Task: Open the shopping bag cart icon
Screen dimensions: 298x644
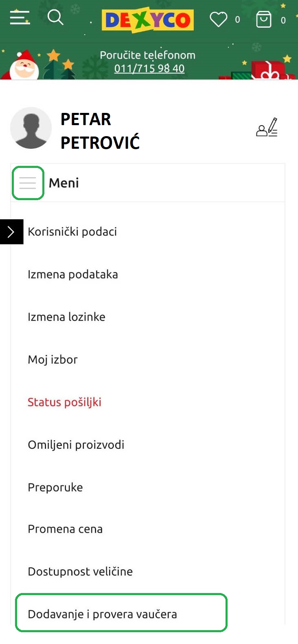Action: (x=264, y=19)
